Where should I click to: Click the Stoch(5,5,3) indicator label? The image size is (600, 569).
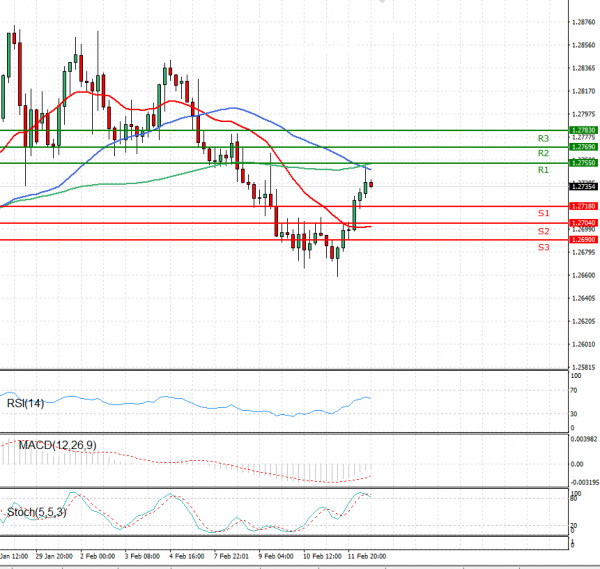pyautogui.click(x=35, y=512)
